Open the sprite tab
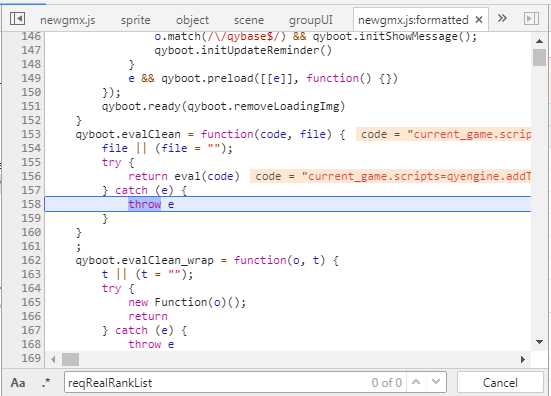The image size is (551, 396). pyautogui.click(x=136, y=20)
